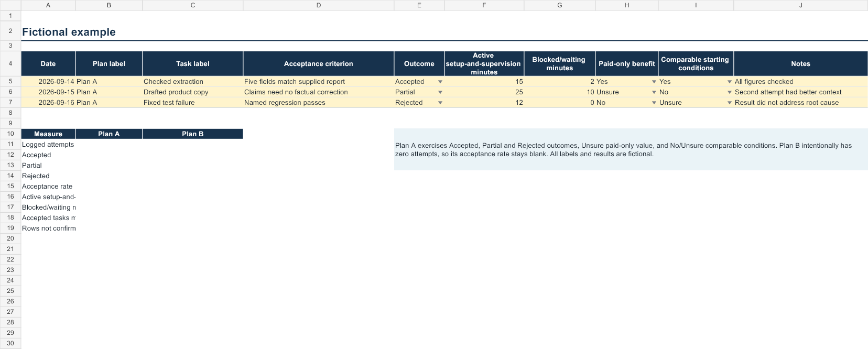The image size is (868, 349).
Task: Click the Paid-only benefit header cell
Action: 627,63
